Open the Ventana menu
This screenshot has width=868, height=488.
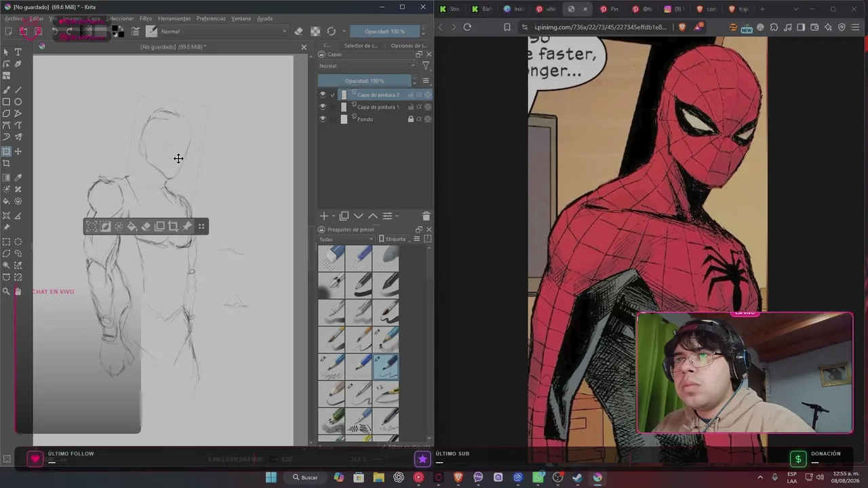pyautogui.click(x=241, y=18)
